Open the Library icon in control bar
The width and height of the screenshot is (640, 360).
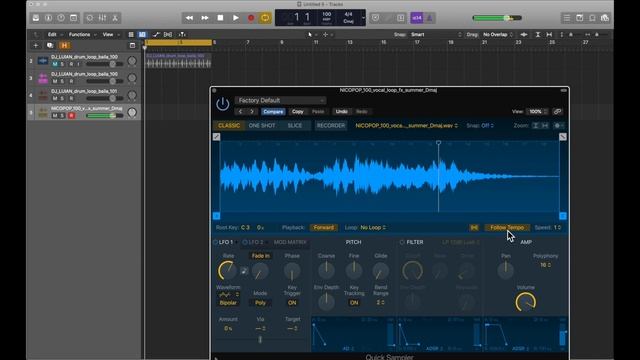click(36, 18)
